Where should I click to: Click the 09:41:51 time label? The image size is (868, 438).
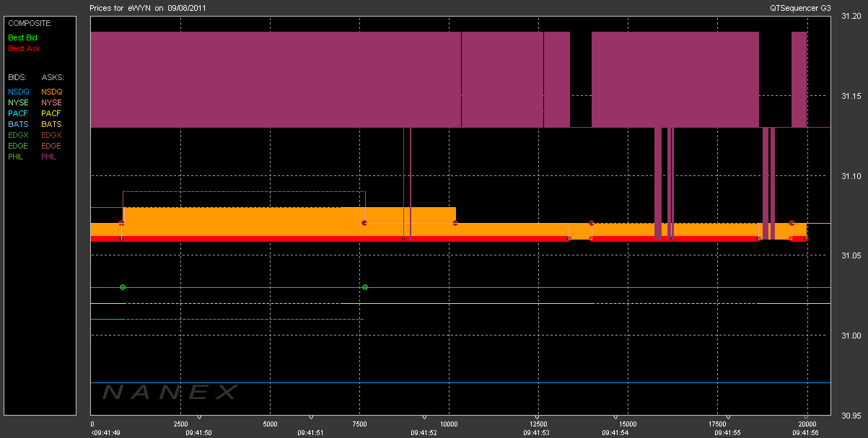[311, 433]
